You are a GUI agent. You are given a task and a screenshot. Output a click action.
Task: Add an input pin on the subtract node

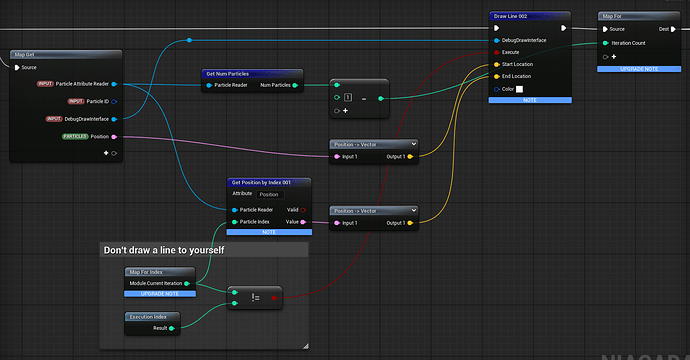(345, 110)
